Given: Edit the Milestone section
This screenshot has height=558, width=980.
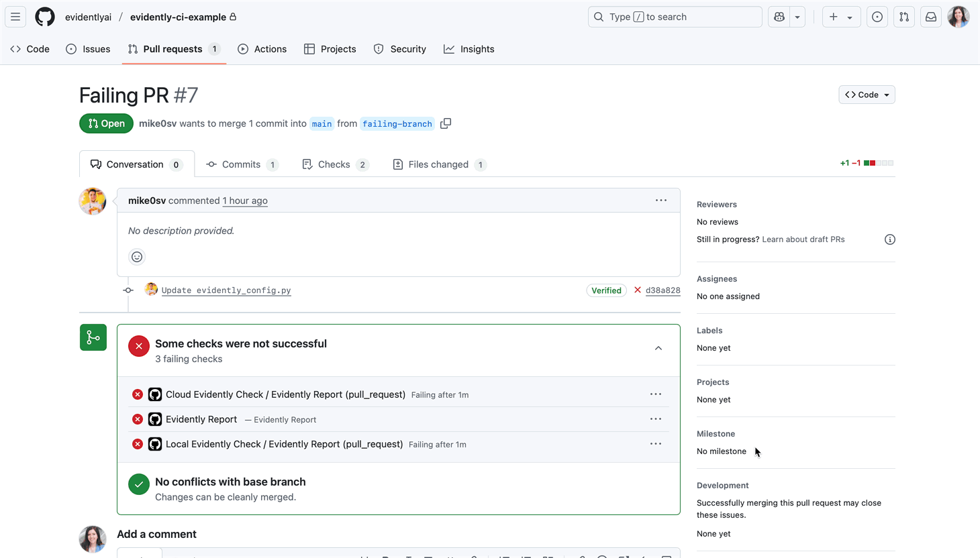Looking at the screenshot, I should click(716, 434).
